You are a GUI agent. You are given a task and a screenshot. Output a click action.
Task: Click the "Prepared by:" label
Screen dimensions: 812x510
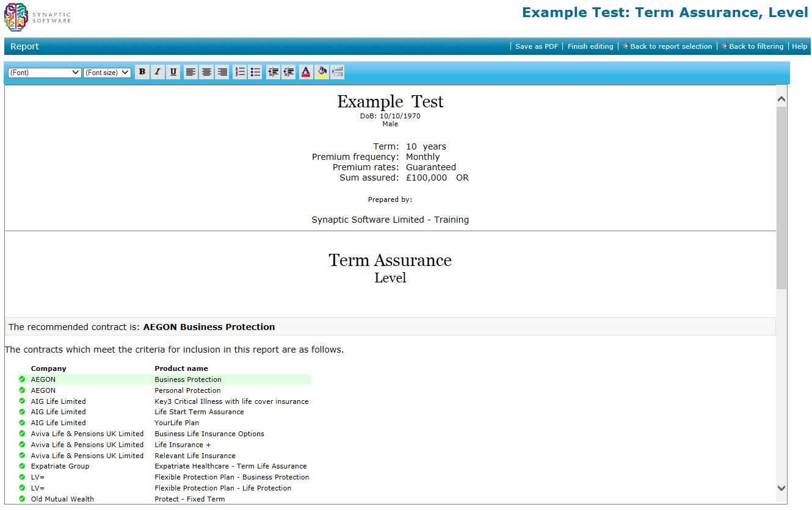pos(390,199)
